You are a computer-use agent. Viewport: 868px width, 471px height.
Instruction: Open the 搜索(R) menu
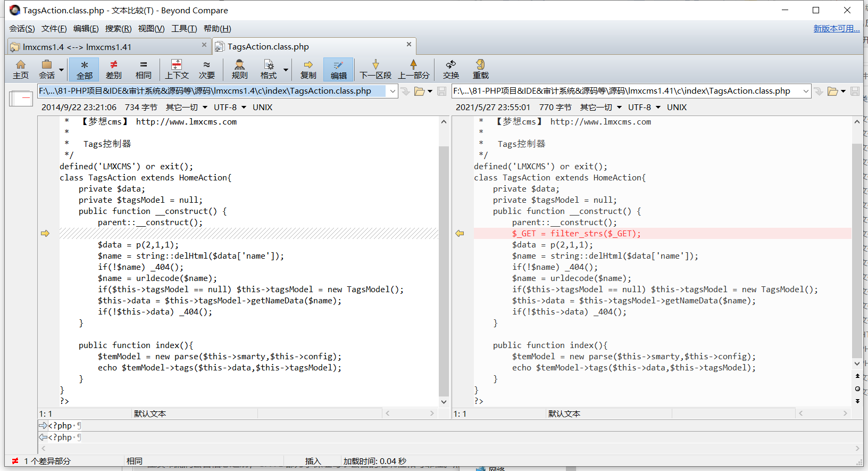118,29
